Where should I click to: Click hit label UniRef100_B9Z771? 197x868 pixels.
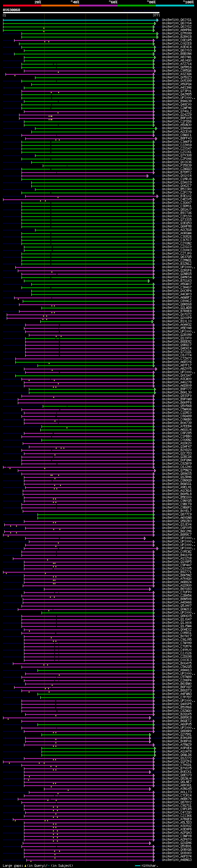[x=177, y=572]
